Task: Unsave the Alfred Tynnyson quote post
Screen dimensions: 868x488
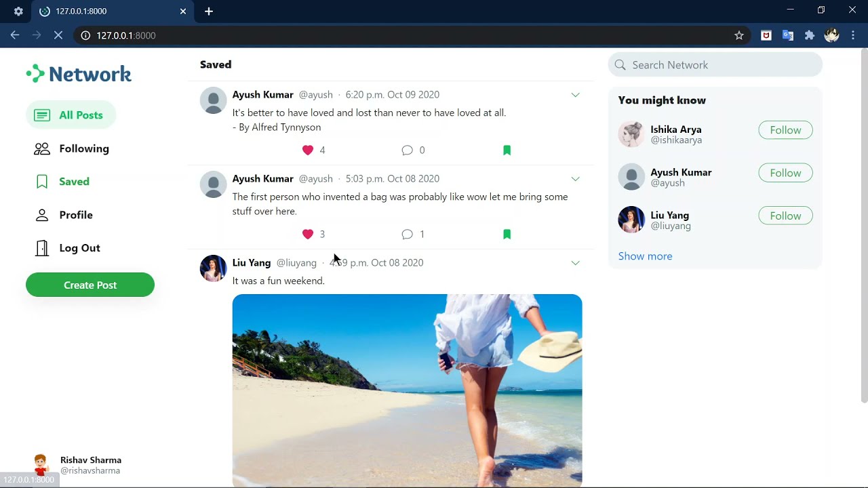Action: pyautogui.click(x=507, y=150)
